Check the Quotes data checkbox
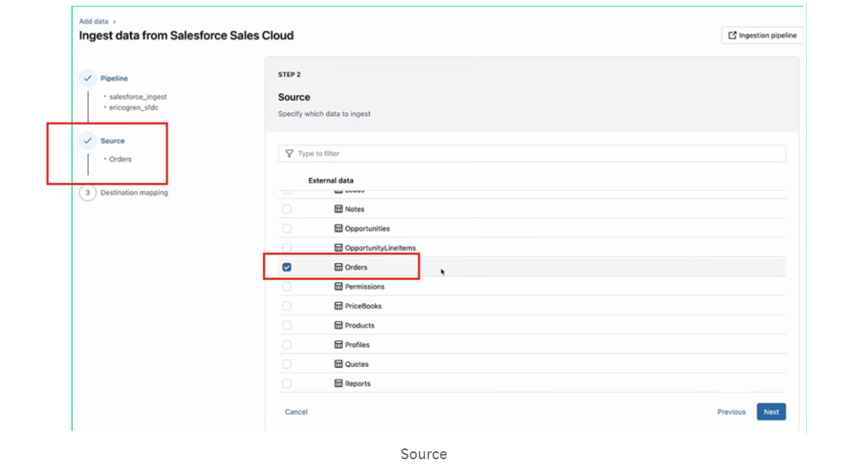This screenshot has height=470, width=868. click(x=286, y=363)
